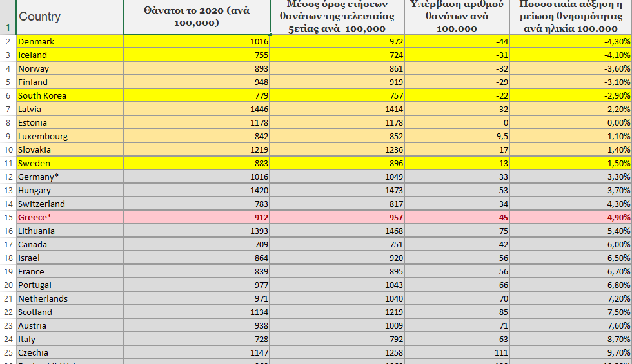Select row 15 via its row number
632x364 pixels.
8,217
